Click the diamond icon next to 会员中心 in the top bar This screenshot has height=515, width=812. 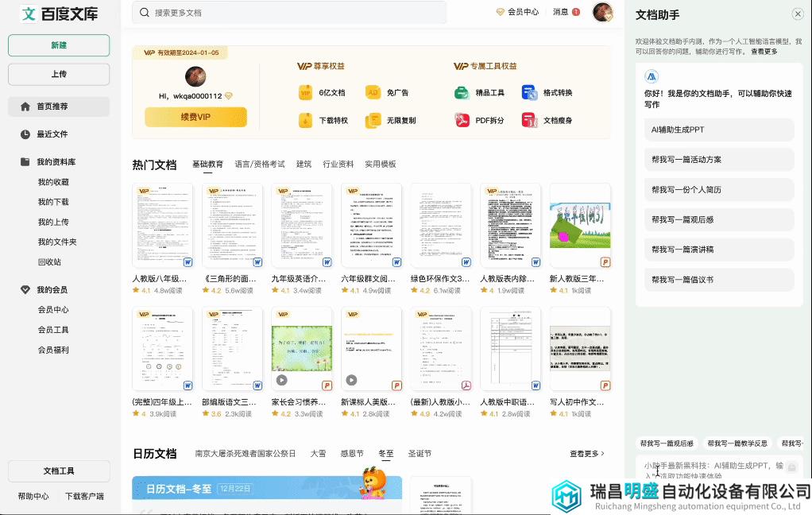click(501, 12)
